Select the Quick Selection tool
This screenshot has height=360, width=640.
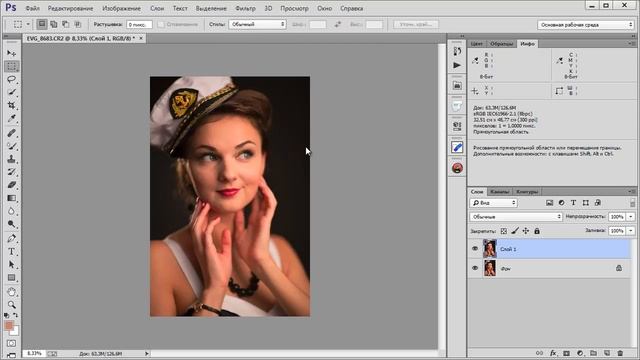tap(11, 93)
